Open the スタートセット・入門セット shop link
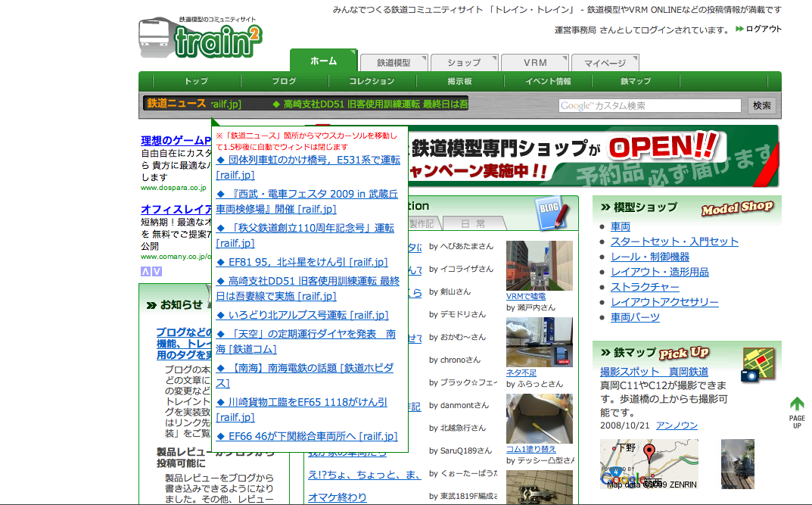The height and width of the screenshot is (505, 812). click(674, 242)
